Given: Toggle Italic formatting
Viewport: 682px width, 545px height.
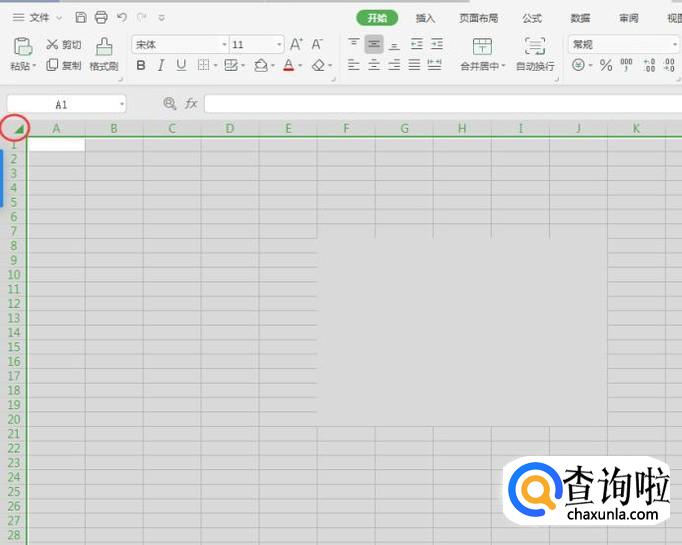Looking at the screenshot, I should (x=161, y=66).
